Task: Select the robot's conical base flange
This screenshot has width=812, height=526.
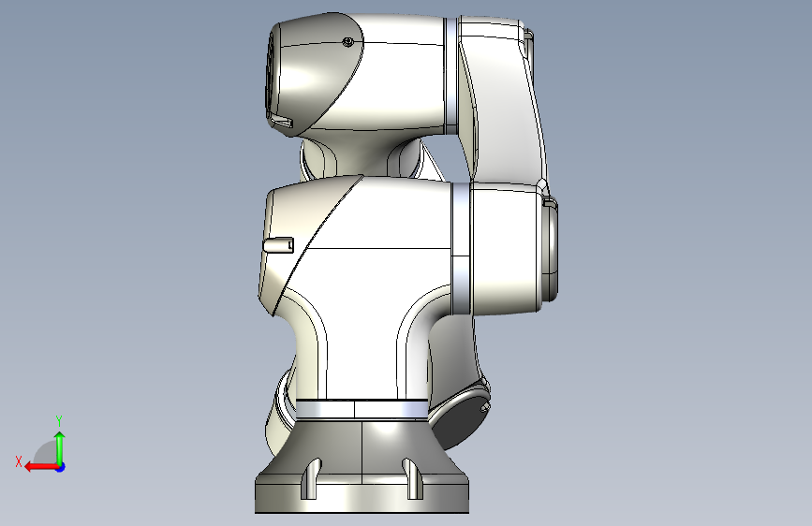Action: pos(362,466)
